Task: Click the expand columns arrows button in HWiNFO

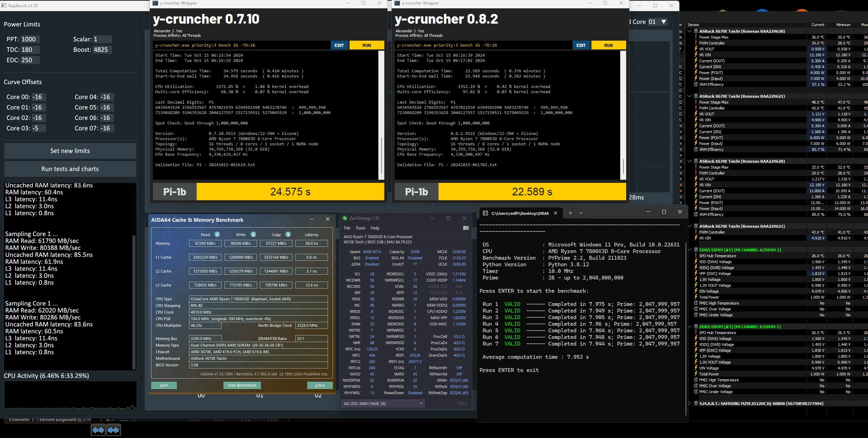Action: 98,430
